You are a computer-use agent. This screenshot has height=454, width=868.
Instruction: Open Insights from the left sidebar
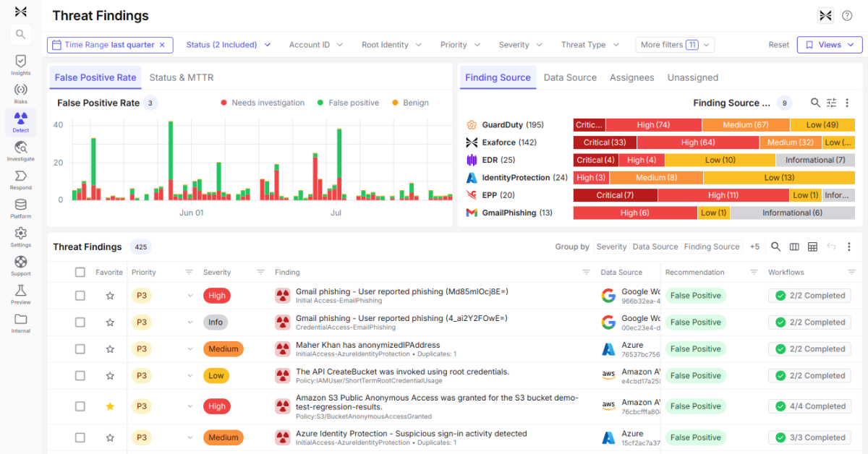tap(20, 62)
